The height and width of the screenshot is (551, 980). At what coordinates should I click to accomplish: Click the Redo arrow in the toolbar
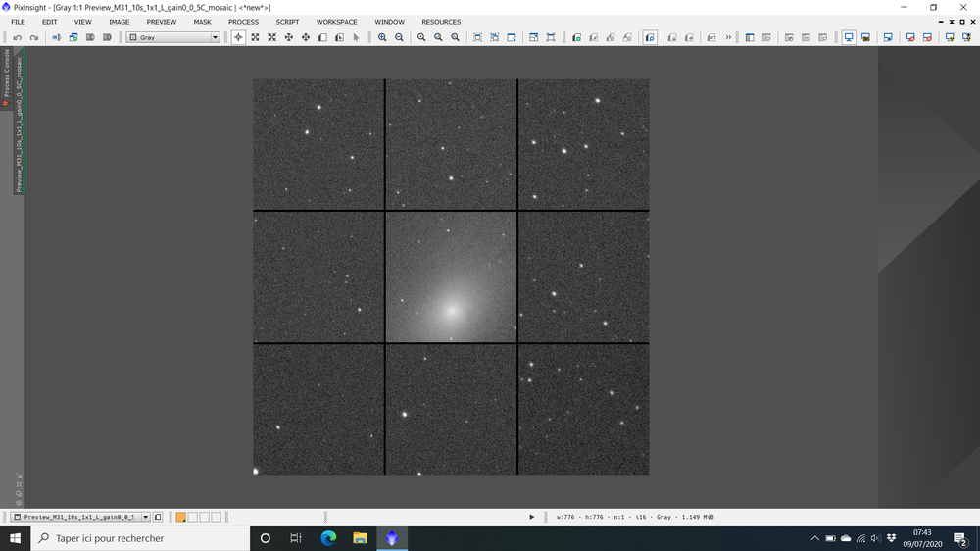pyautogui.click(x=33, y=37)
